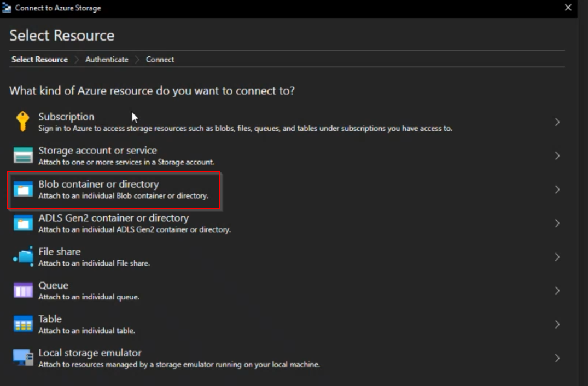Expand the Storage account row chevron
The image size is (588, 386).
[x=557, y=156]
